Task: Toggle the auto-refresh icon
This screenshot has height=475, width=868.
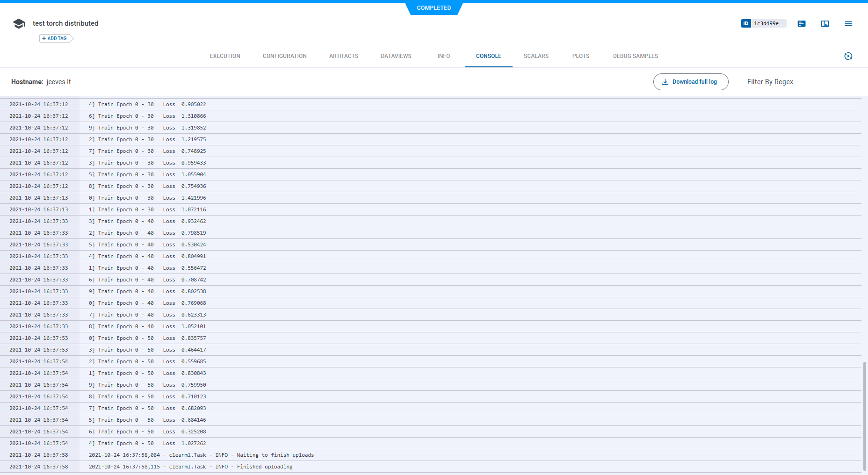Action: 848,56
